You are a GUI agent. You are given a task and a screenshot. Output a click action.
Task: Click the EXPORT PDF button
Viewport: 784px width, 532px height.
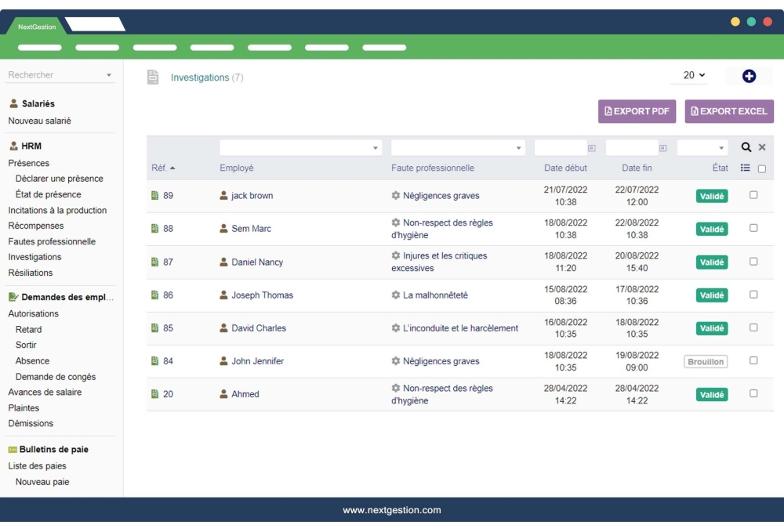click(637, 111)
